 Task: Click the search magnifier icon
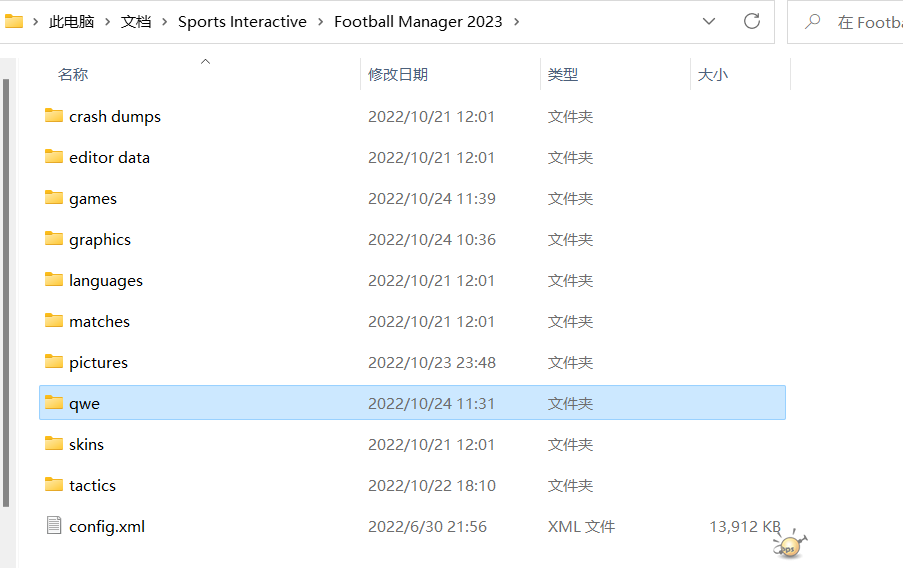click(813, 21)
